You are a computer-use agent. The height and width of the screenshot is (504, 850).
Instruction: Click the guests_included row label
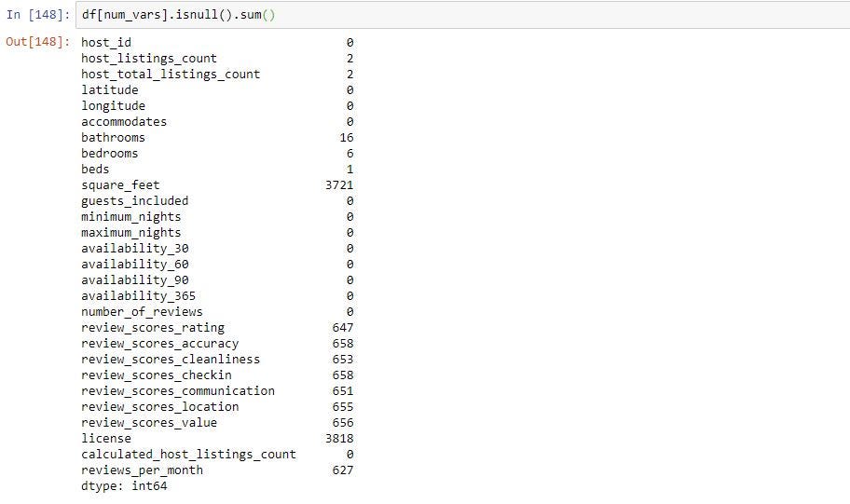pos(135,201)
